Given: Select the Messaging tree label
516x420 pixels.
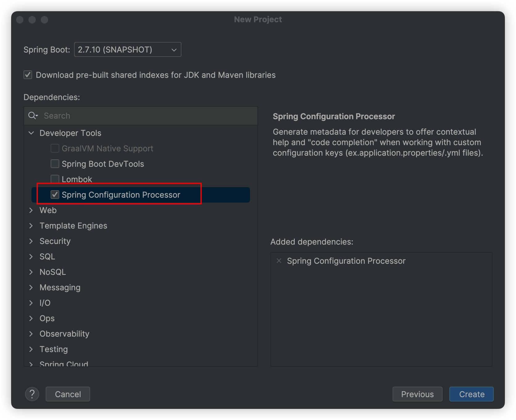Looking at the screenshot, I should (60, 288).
